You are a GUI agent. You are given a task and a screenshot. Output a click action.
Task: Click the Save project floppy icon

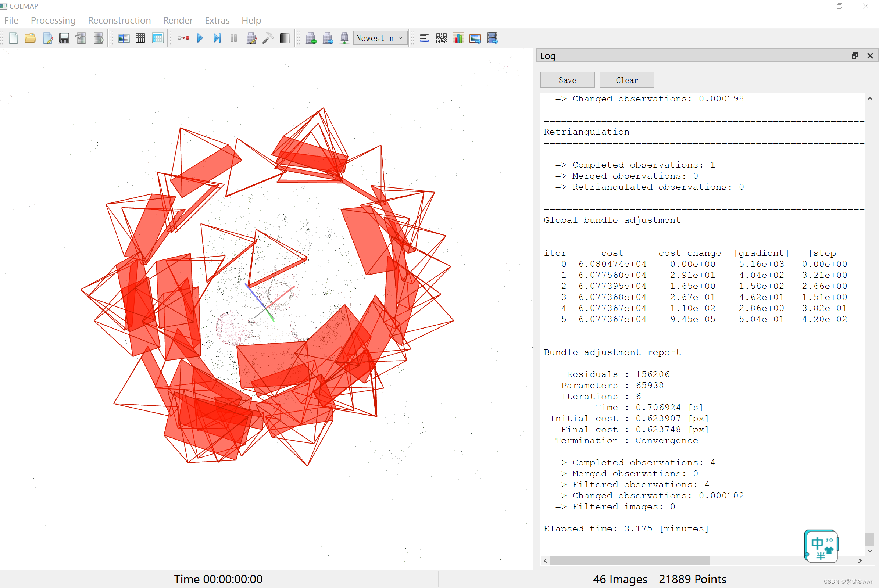pyautogui.click(x=64, y=38)
